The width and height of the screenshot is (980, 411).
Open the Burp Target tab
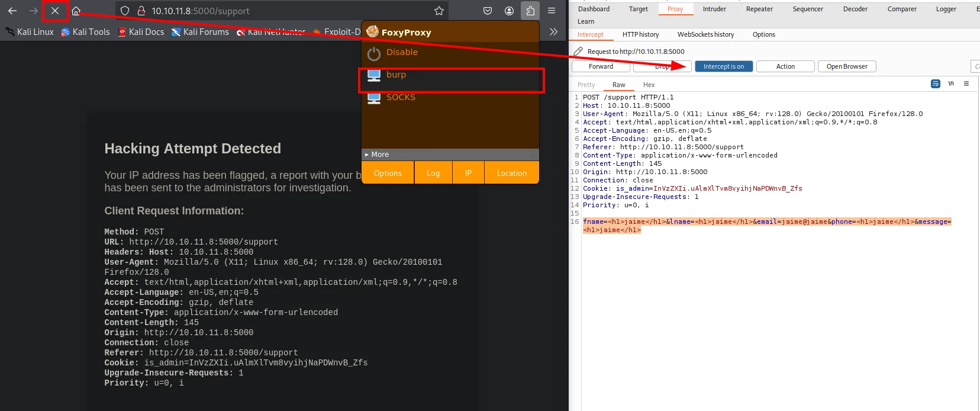coord(639,9)
